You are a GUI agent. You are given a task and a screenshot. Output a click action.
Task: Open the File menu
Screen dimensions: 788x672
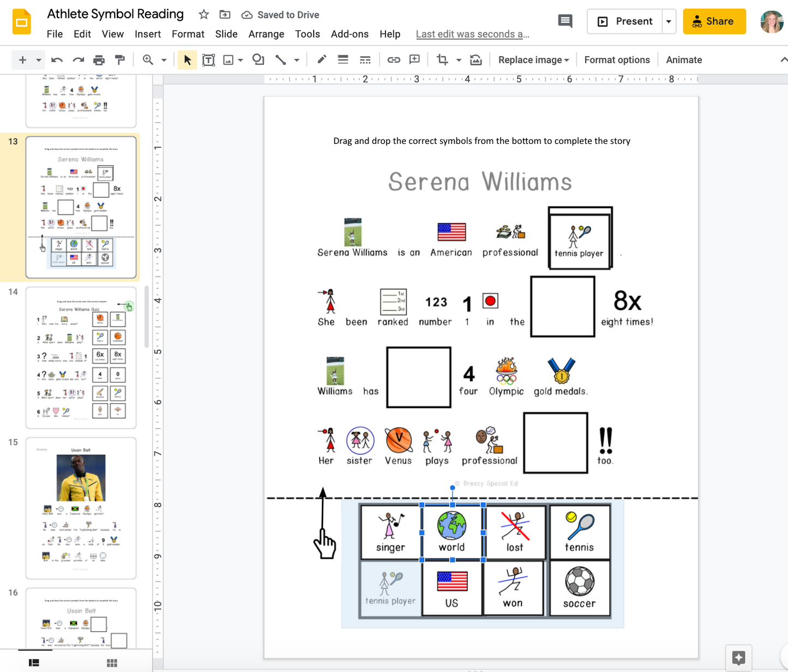tap(55, 34)
